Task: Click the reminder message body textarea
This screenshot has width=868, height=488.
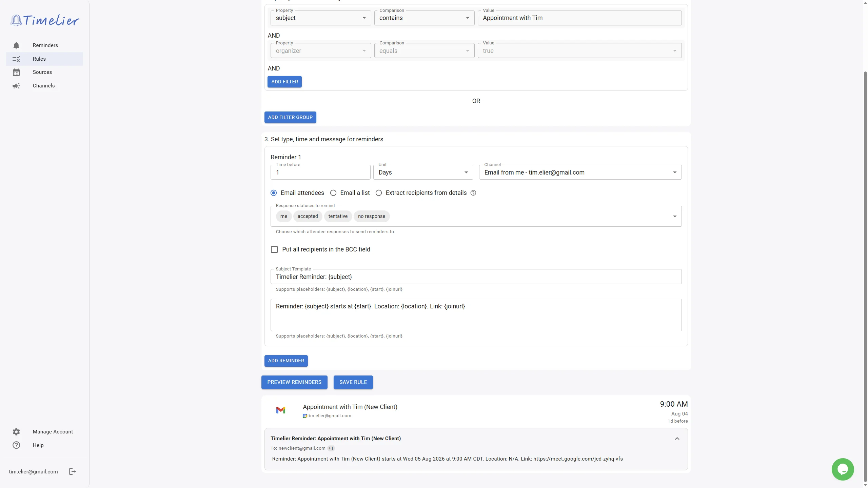Action: point(476,315)
